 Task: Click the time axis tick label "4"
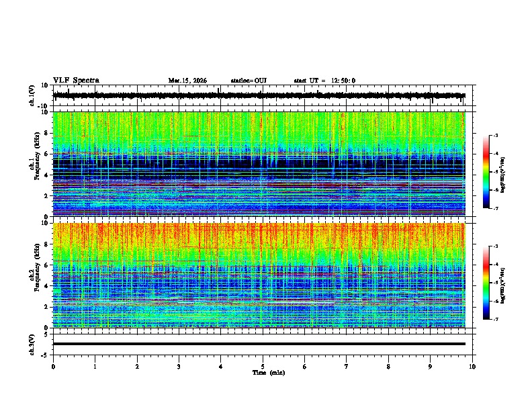221,367
